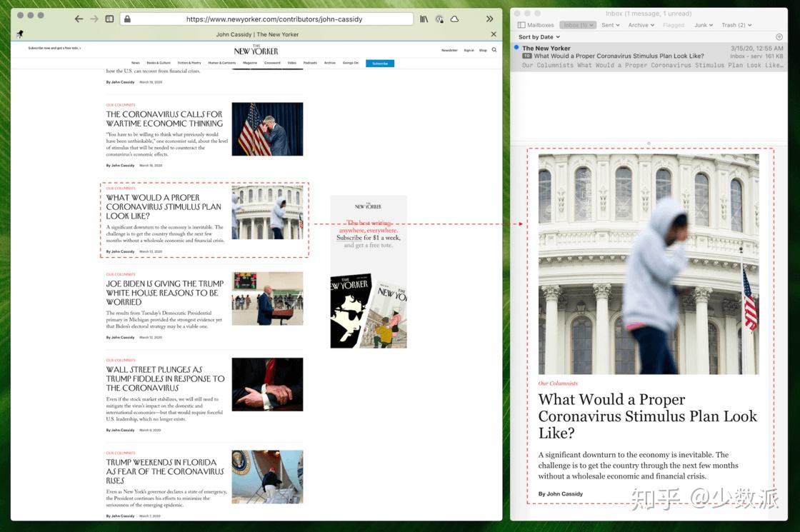The height and width of the screenshot is (532, 800).
Task: Open the Trash (2) mailbox dropdown
Action: [x=736, y=25]
